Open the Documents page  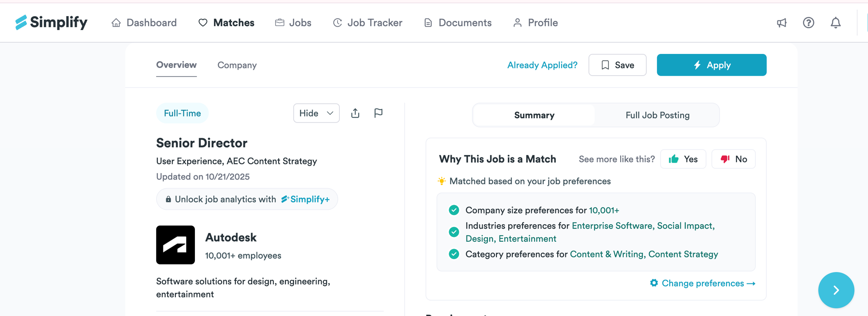pos(458,23)
